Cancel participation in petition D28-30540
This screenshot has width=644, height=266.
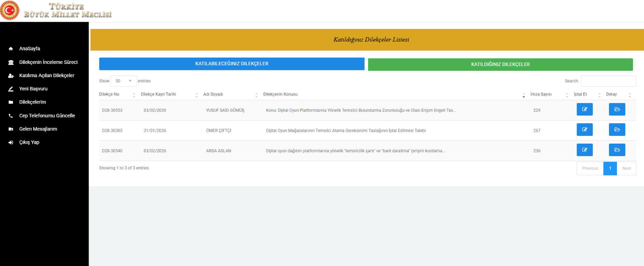tap(585, 150)
